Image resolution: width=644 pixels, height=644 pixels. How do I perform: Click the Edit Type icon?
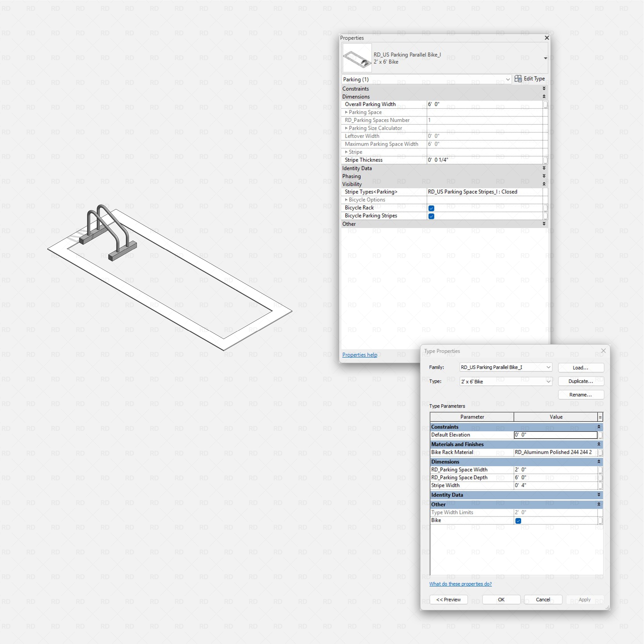click(x=518, y=79)
